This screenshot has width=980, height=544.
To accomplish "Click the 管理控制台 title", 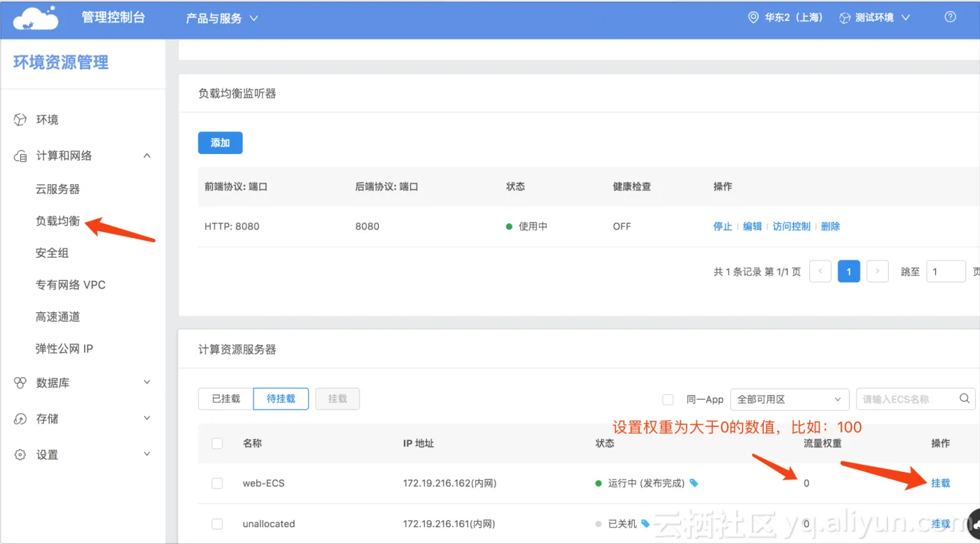I will pyautogui.click(x=113, y=18).
